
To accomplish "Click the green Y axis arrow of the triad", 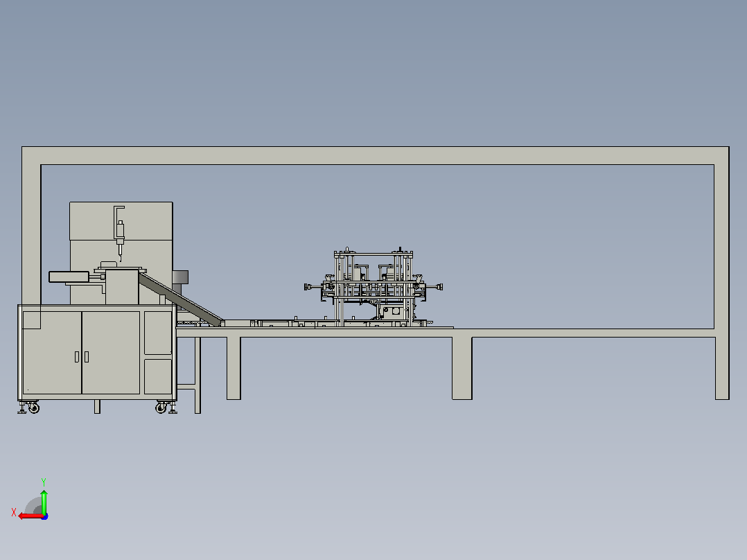I will [44, 501].
